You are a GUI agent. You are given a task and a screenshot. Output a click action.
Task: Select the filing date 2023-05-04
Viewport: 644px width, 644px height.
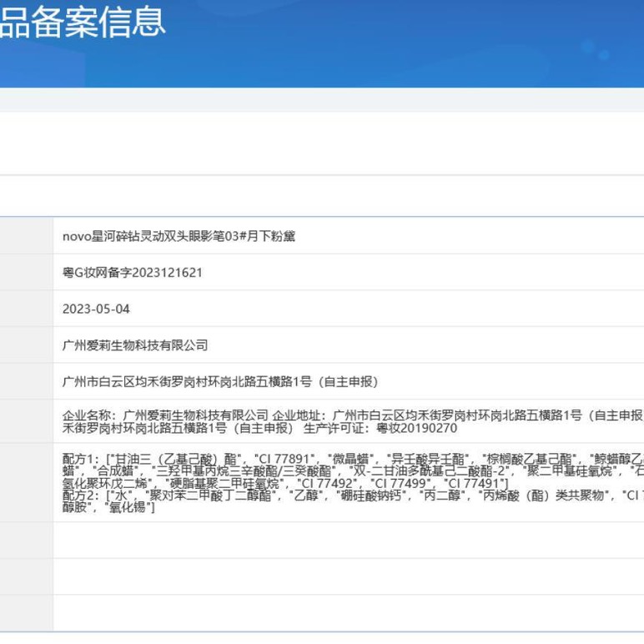click(96, 309)
